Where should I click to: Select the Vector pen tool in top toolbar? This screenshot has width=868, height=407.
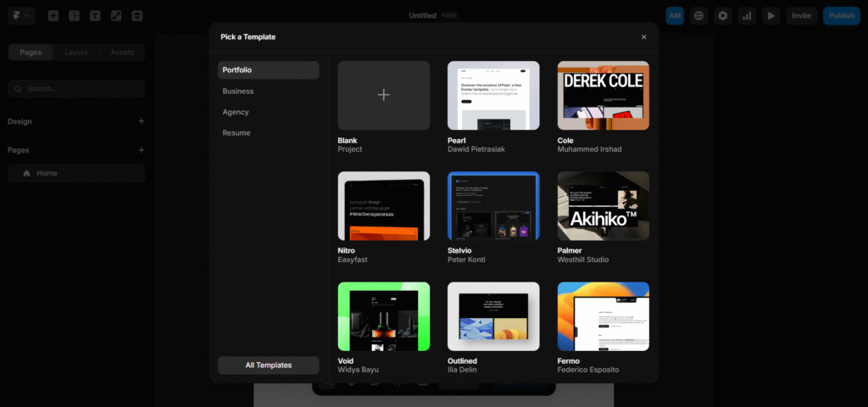point(116,15)
